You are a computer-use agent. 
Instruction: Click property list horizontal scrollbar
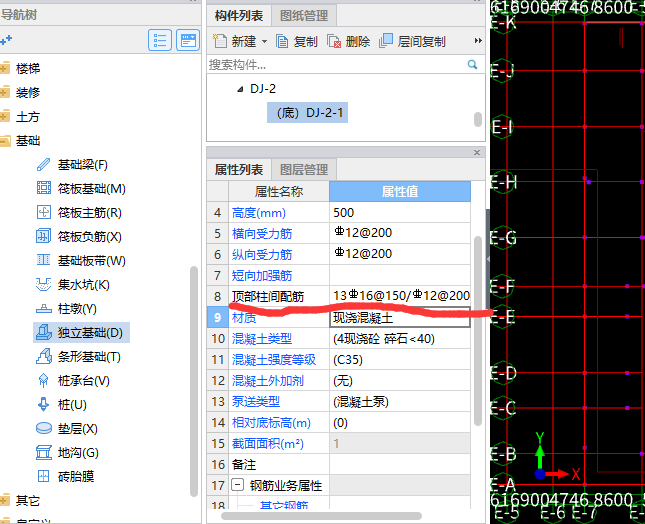(322, 516)
